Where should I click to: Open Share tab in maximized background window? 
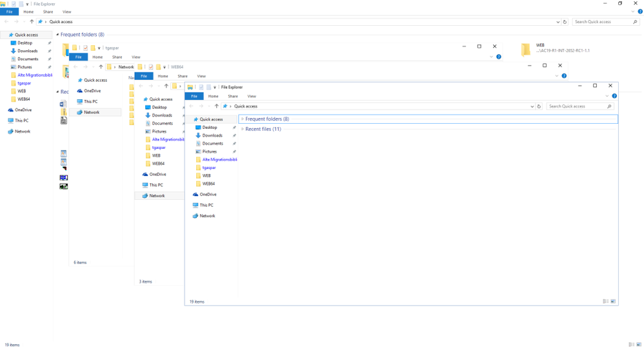click(x=48, y=12)
